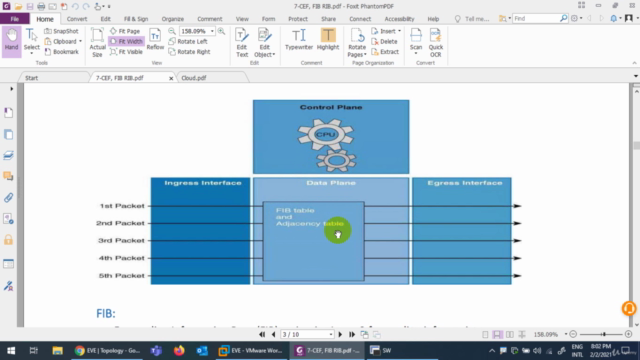Image resolution: width=640 pixels, height=360 pixels.
Task: Open the page number 3 / 10 dropdown
Action: [331, 334]
